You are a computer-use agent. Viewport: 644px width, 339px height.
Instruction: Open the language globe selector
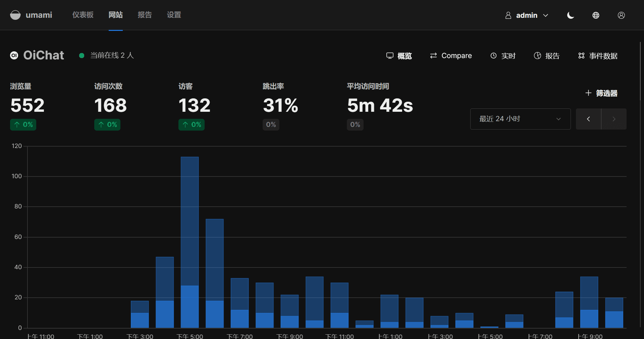596,15
